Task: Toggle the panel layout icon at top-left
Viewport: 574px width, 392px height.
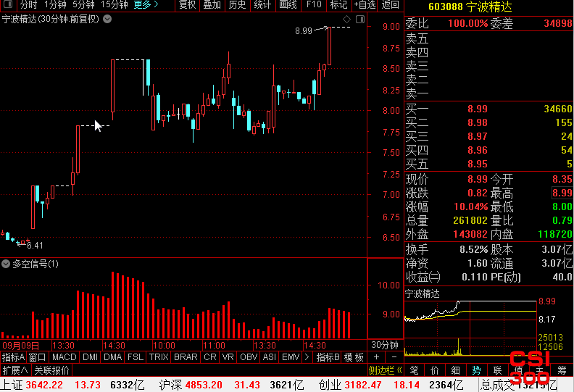Action: [x=8, y=4]
